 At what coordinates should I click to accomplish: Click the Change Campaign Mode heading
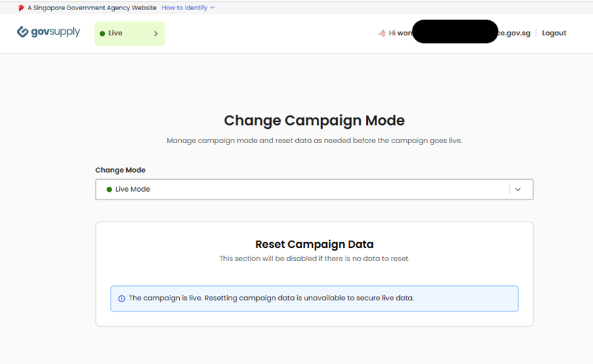pos(314,120)
